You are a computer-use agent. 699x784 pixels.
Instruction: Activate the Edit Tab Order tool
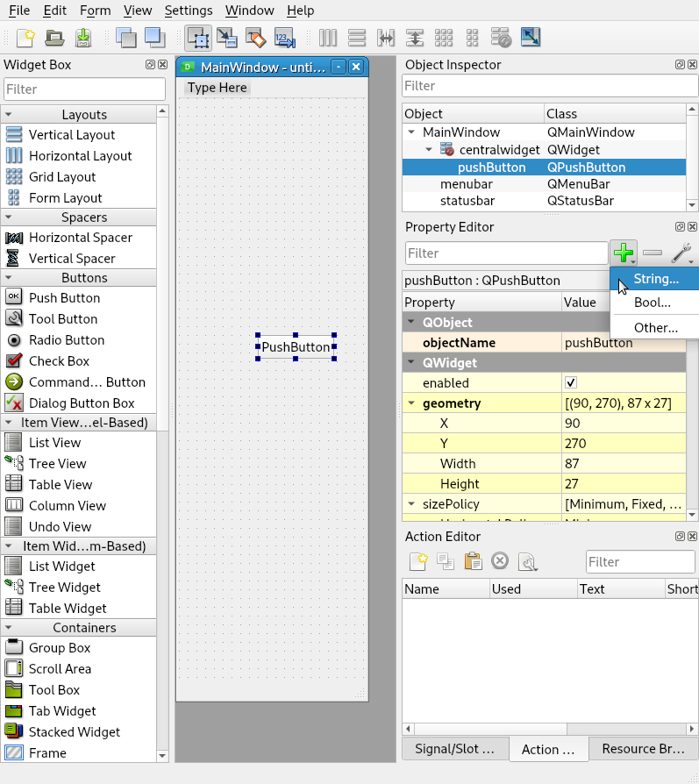284,38
